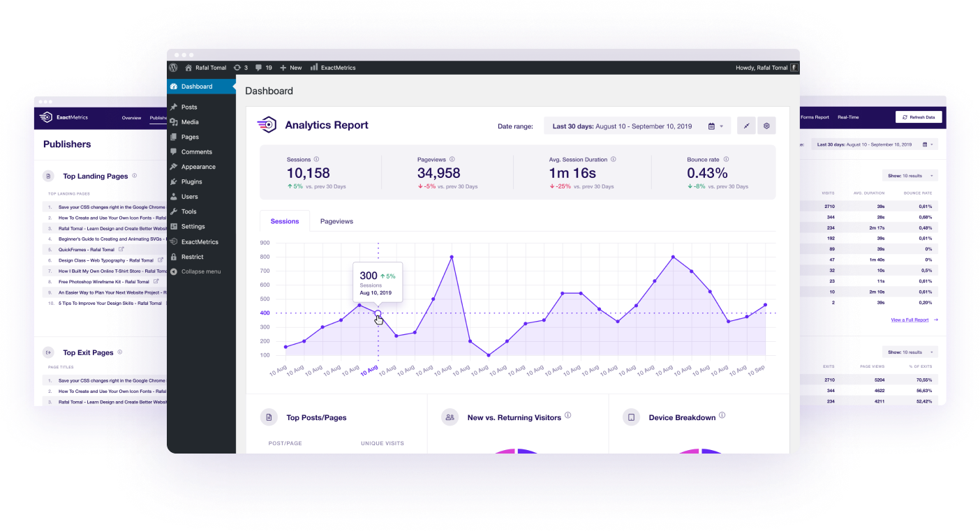
Task: Click info icon beside New vs. Returning Visitors
Action: point(567,416)
